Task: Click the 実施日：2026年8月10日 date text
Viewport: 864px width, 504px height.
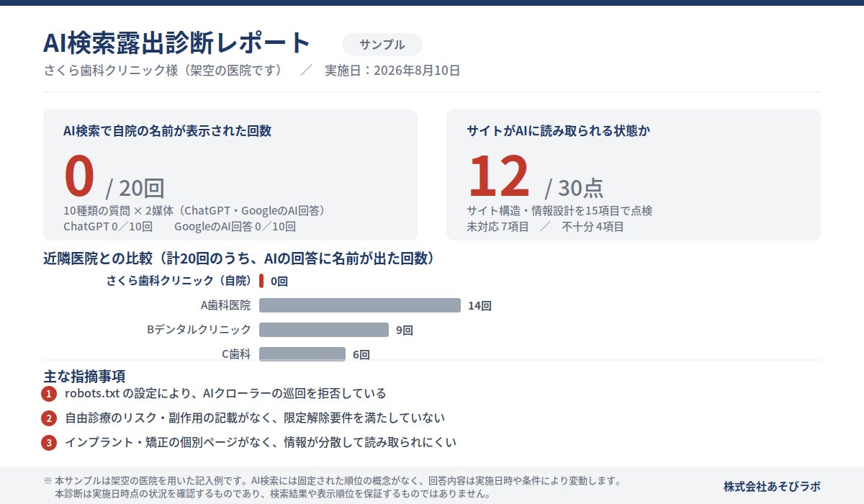Action: pos(392,71)
